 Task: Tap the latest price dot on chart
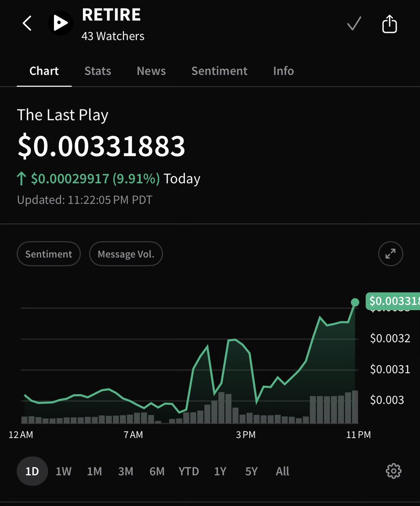pos(355,302)
